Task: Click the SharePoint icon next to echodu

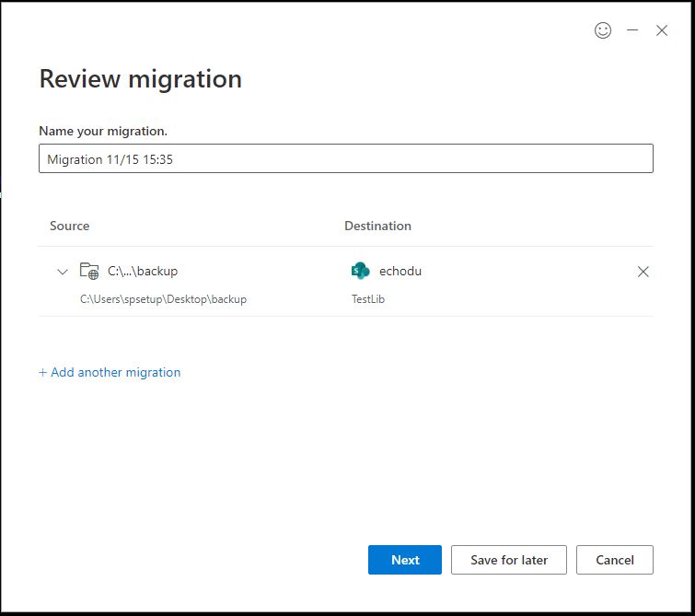Action: point(360,271)
